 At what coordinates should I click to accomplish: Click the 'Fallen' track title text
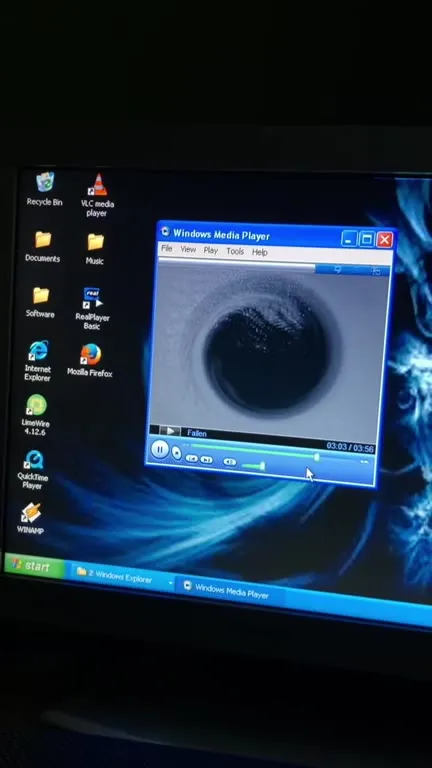(x=197, y=433)
